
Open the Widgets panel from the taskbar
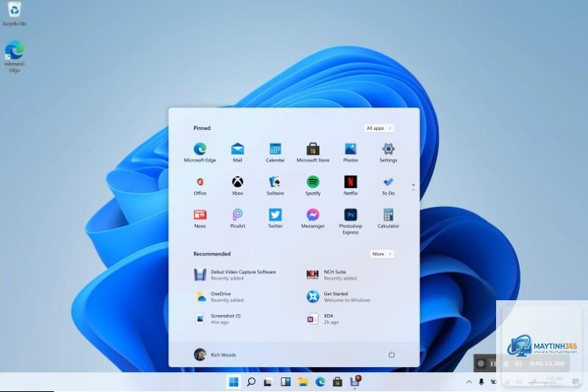(285, 382)
